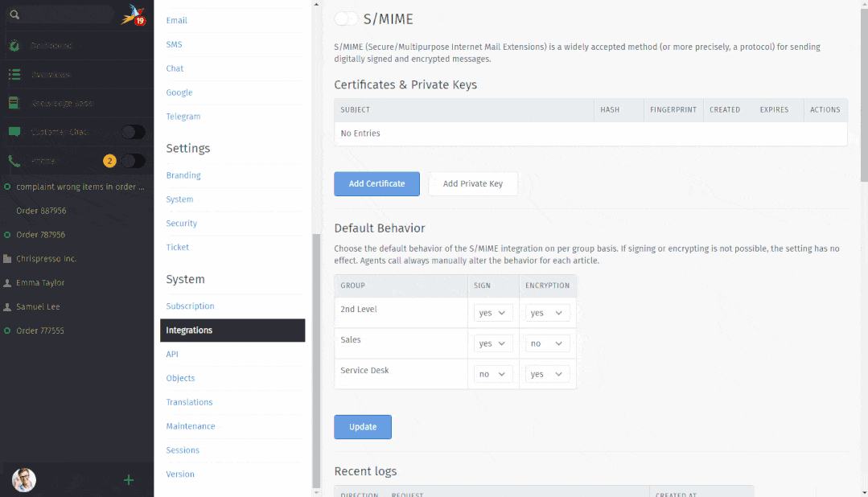Click the settings menu vertical scrollbar
The image size is (868, 497).
click(316, 359)
